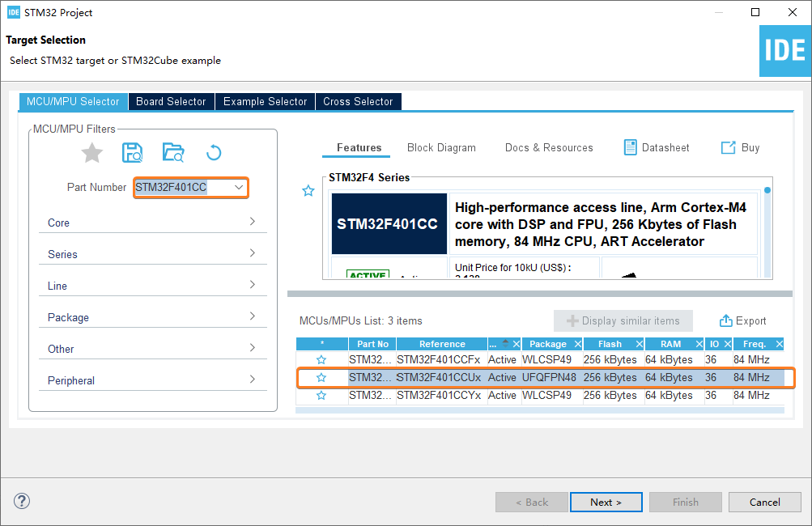Remove the Flash column with its X

pos(639,344)
